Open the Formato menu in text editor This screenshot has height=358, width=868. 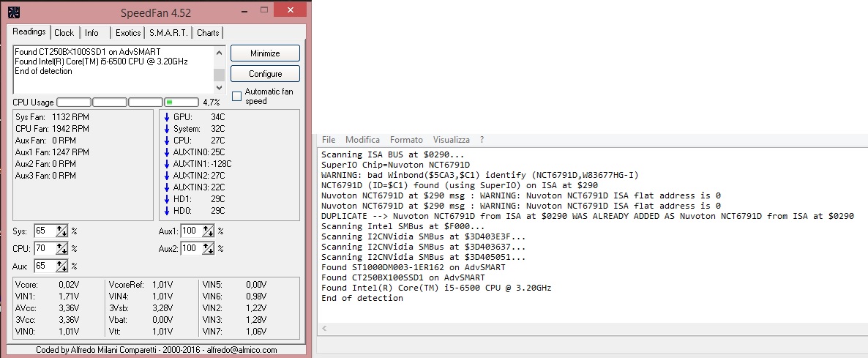(406, 139)
